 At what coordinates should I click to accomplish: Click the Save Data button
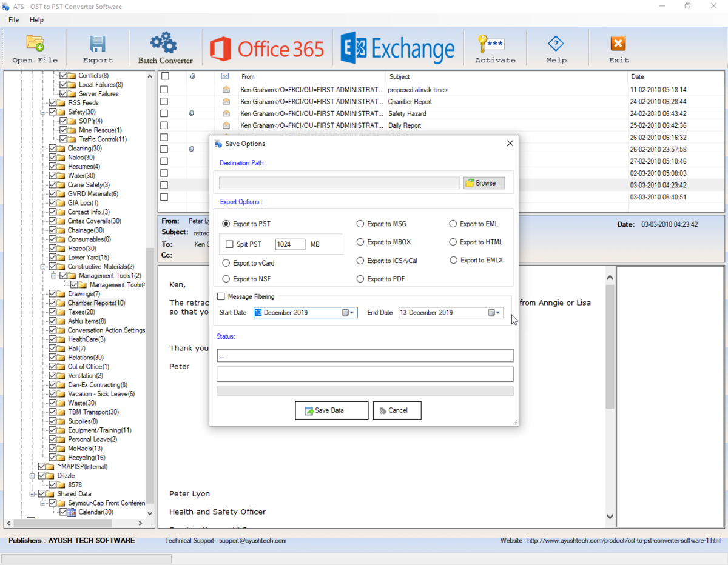(331, 410)
